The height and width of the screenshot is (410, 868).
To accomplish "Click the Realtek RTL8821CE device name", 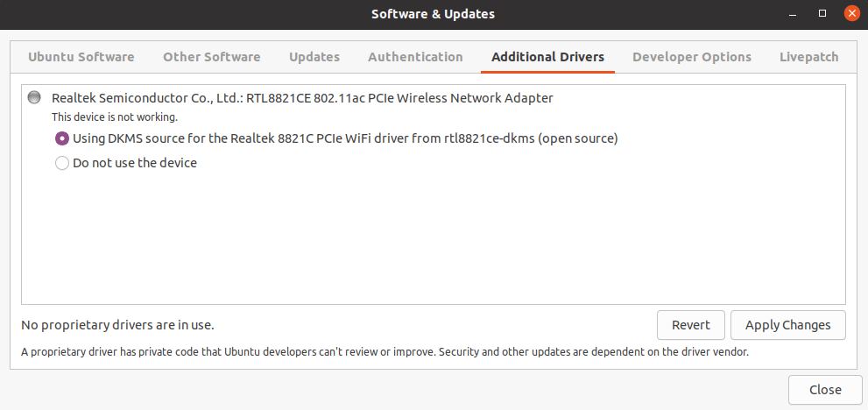I will 302,98.
